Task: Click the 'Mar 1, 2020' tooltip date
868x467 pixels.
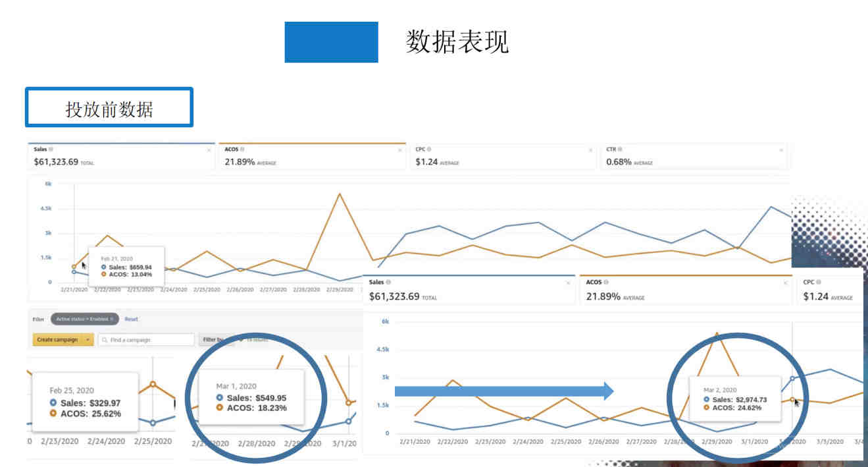Action: coord(236,386)
